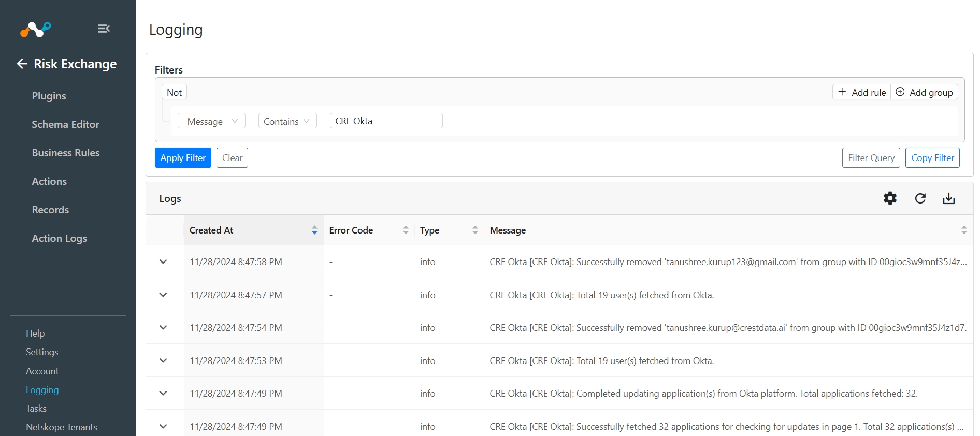
Task: Click the filter value field 'CRE Okta'
Action: (x=386, y=121)
